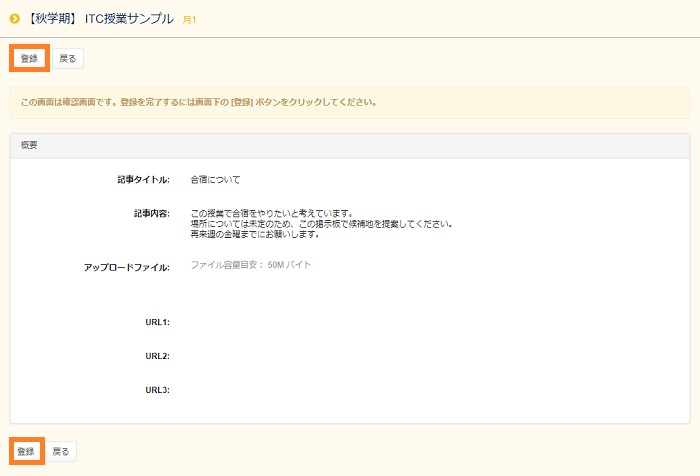This screenshot has width=700, height=476.
Task: Click the orange arrow icon beside course title
Action: point(15,18)
